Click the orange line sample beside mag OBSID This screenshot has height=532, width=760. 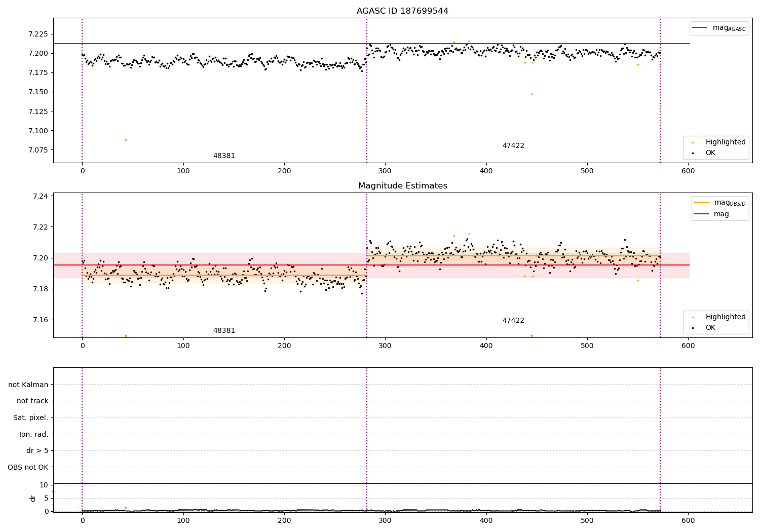click(701, 203)
